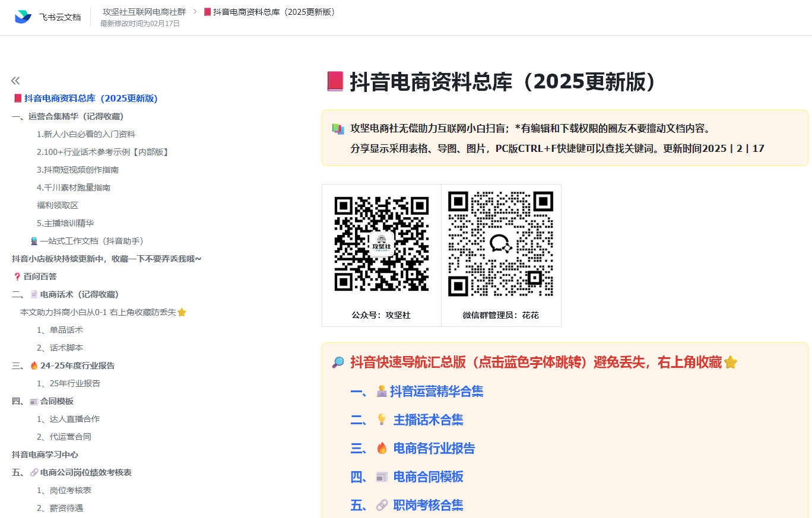The width and height of the screenshot is (812, 518).
Task: Click the star emoji after 右上角收藏 in callout
Action: click(x=731, y=362)
